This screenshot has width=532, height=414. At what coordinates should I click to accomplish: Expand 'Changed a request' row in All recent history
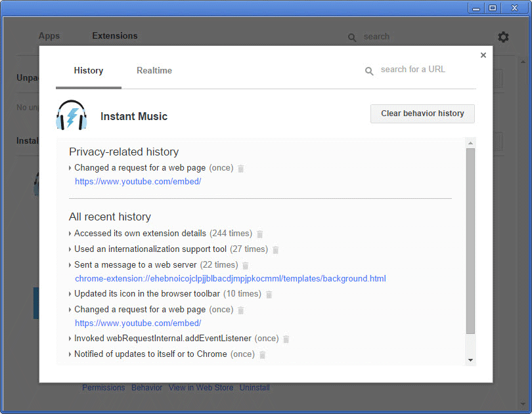coord(70,310)
